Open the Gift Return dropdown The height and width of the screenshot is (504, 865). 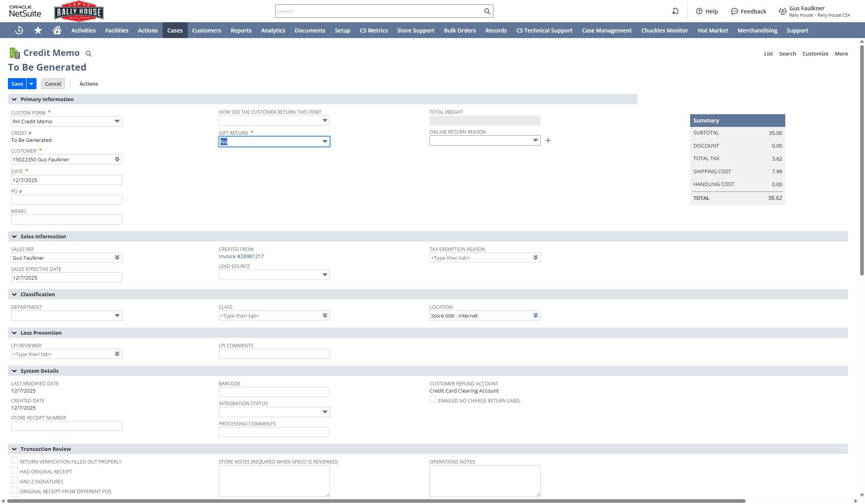[x=325, y=142]
